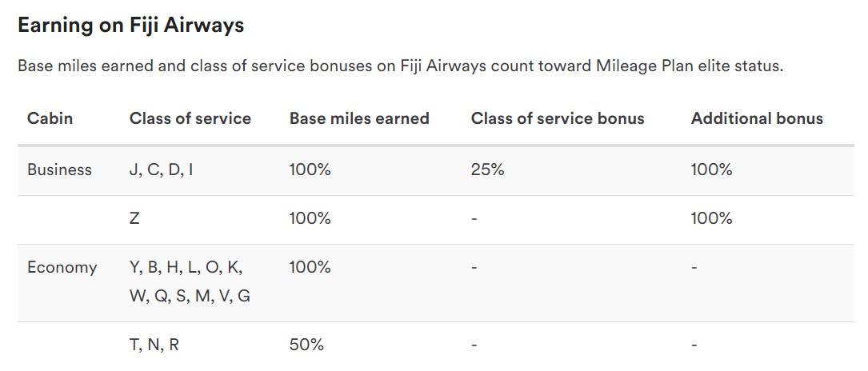This screenshot has height=371, width=868.
Task: Select the Class of service column header
Action: tap(190, 118)
